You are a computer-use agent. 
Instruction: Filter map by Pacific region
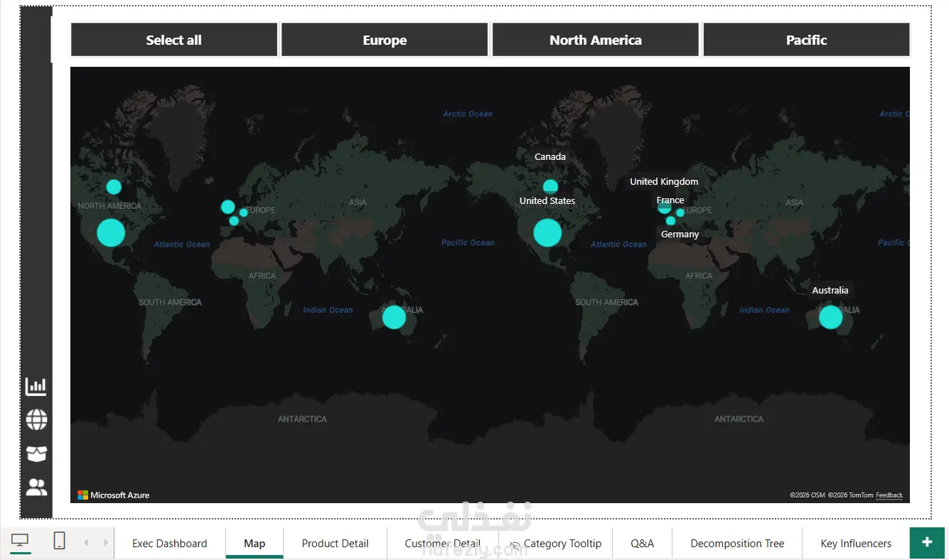click(x=806, y=40)
